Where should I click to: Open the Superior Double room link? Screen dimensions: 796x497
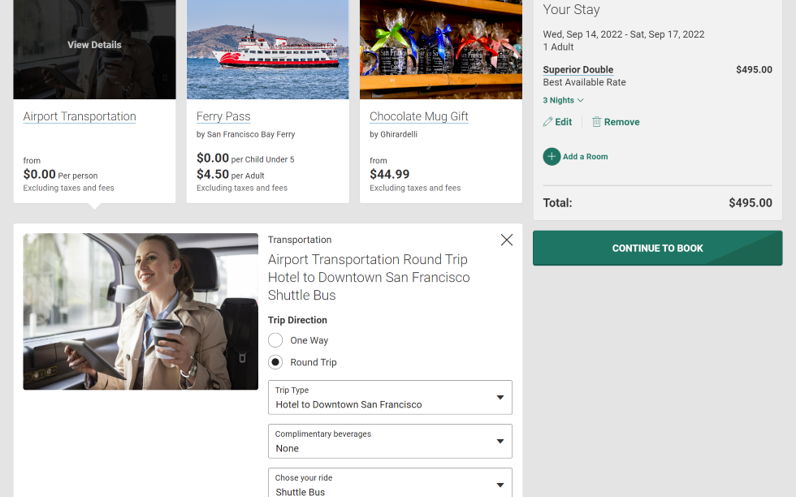[x=578, y=70]
